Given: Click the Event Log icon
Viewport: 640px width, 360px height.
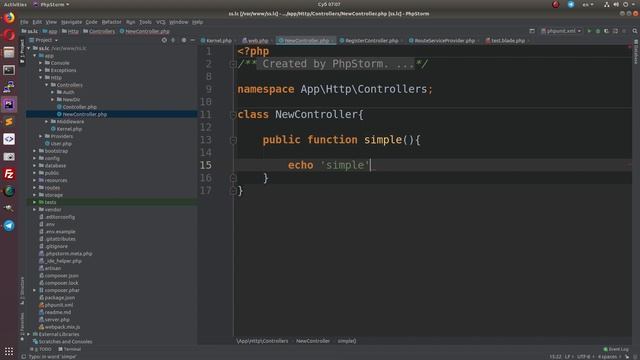Looking at the screenshot, I should coord(605,349).
